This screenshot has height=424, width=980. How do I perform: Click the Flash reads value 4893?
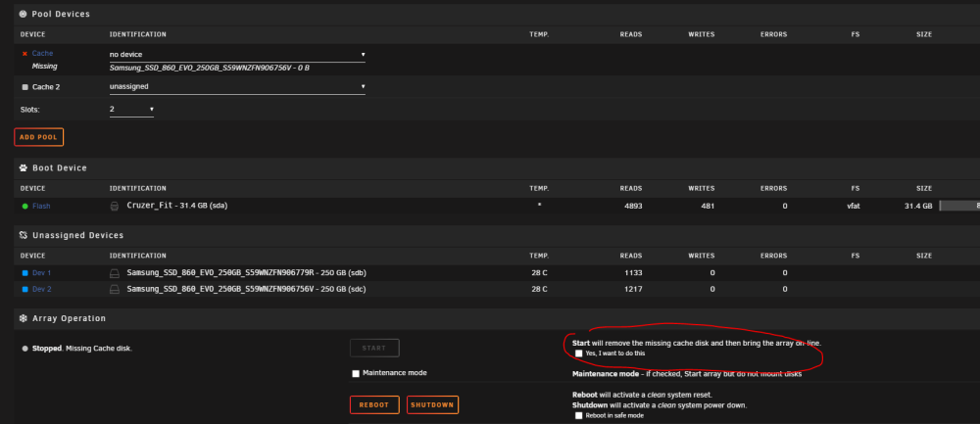point(632,206)
